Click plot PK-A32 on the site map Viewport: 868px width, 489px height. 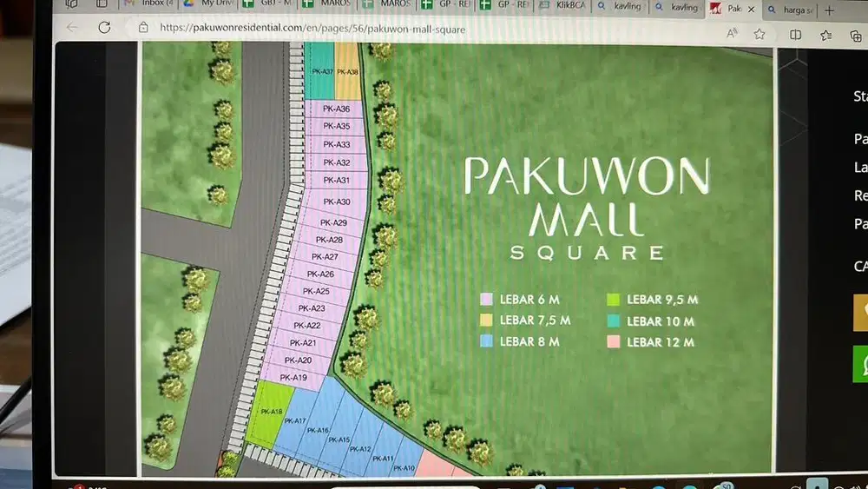(337, 162)
